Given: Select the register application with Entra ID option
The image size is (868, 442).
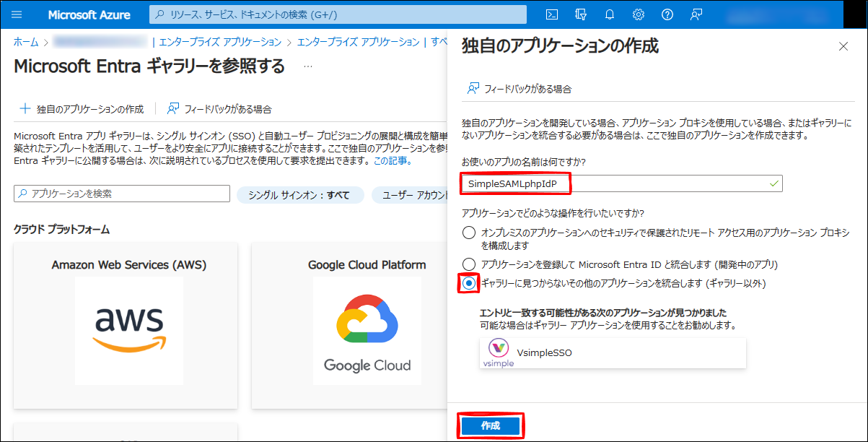Looking at the screenshot, I should pos(469,264).
